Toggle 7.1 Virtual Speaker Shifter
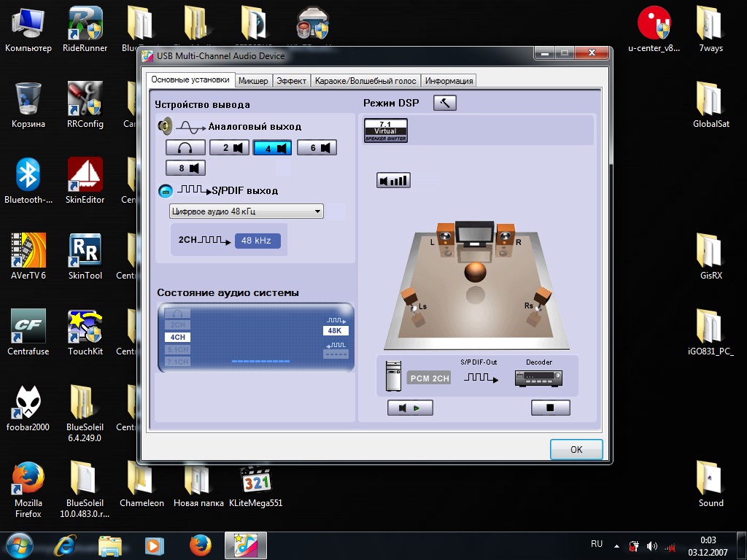The image size is (747, 560). (x=385, y=131)
